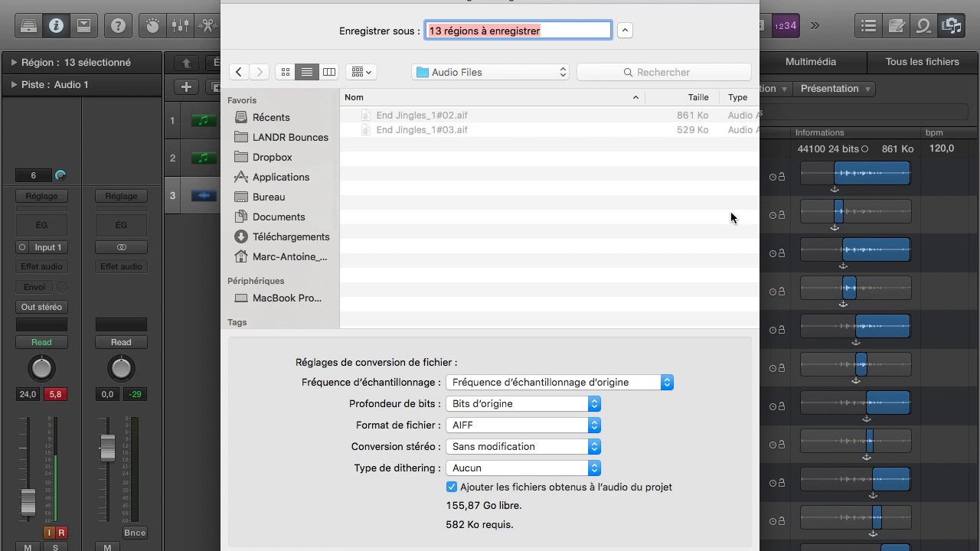Screen dimensions: 980x551
Task: Click the Read automation button on Audio 1
Action: coord(41,342)
